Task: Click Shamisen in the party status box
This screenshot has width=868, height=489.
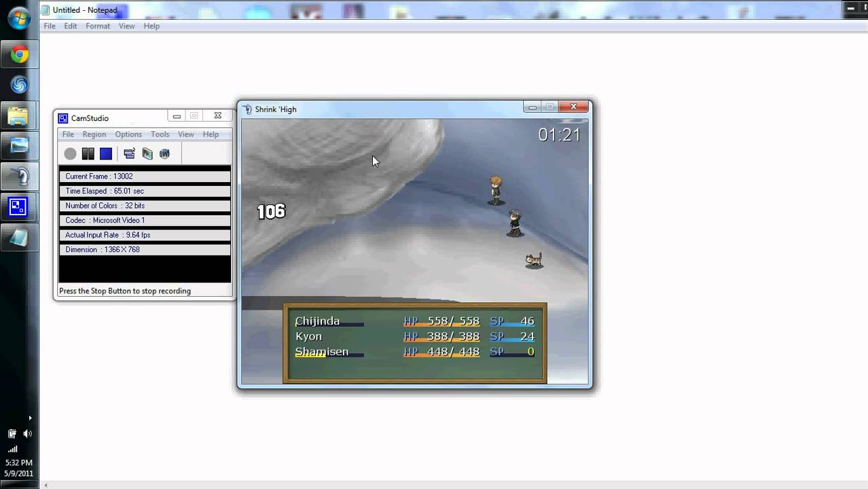Action: click(322, 352)
